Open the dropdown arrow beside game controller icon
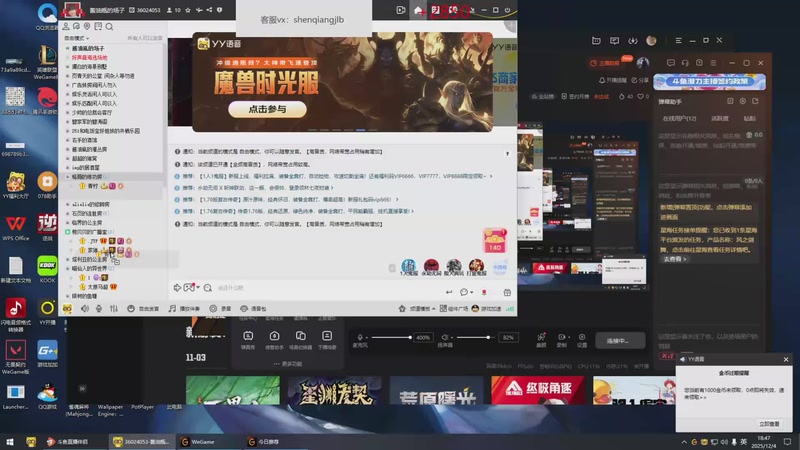The image size is (800, 450). point(198,288)
